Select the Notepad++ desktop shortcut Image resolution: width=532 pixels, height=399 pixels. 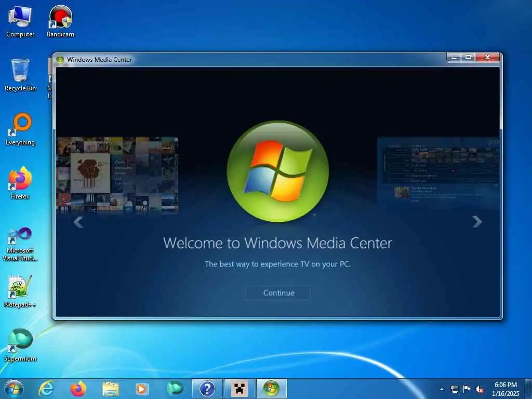coord(20,291)
